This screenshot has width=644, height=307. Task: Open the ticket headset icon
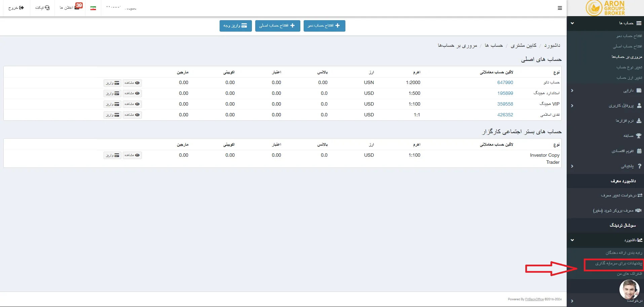[47, 8]
